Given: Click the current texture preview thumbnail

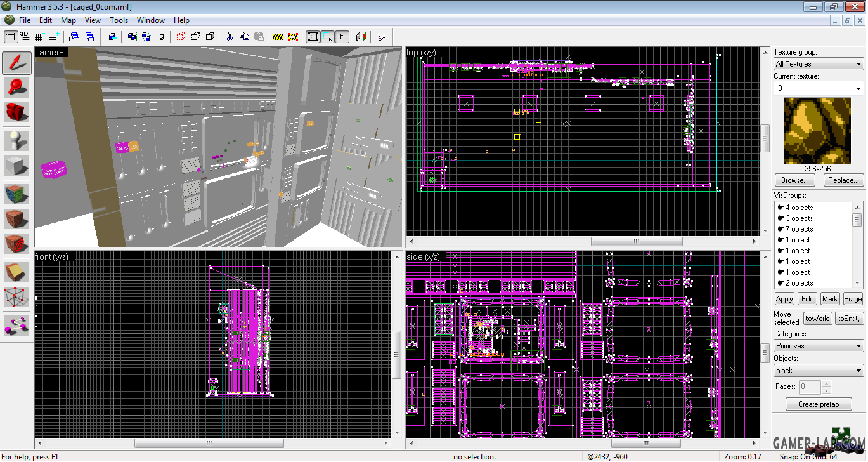Looking at the screenshot, I should tap(817, 130).
